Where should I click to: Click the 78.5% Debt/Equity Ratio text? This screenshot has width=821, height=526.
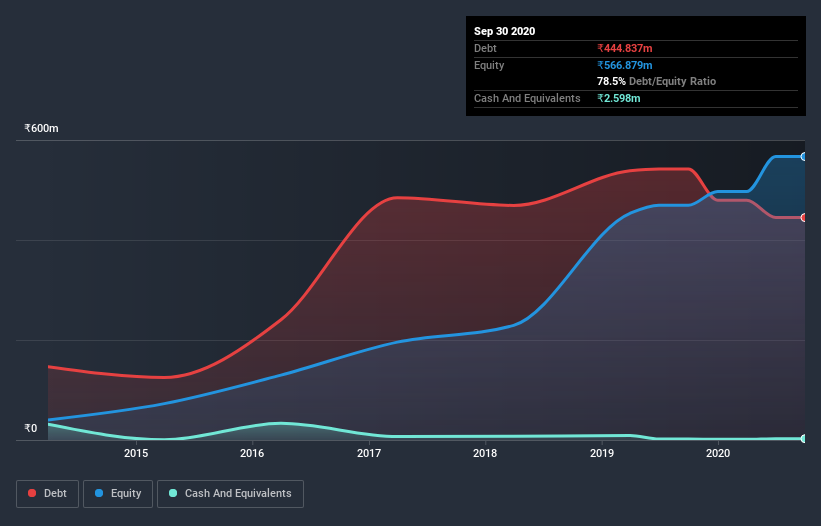pyautogui.click(x=657, y=81)
